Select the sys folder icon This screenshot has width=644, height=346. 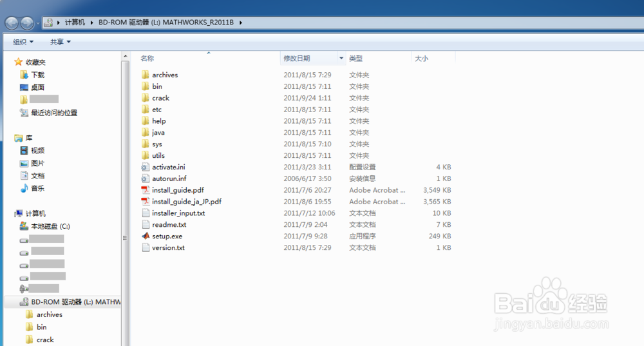tap(145, 144)
